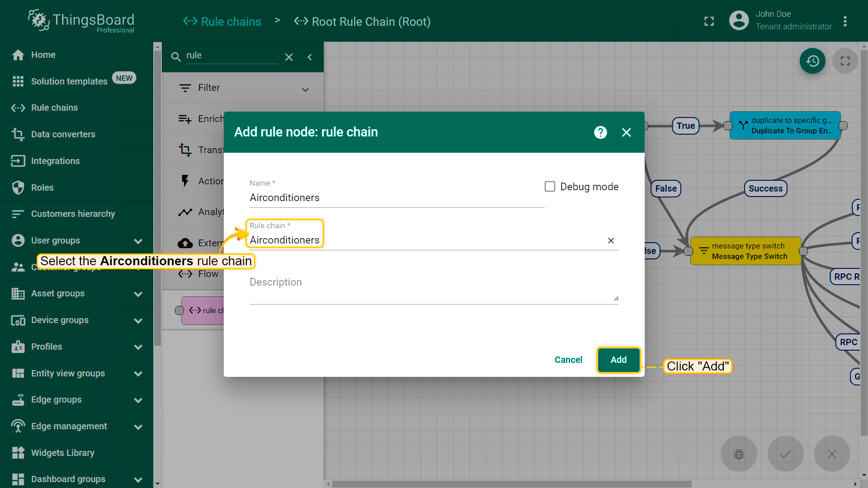Clear the rule node search text
868x488 pixels.
coord(289,57)
